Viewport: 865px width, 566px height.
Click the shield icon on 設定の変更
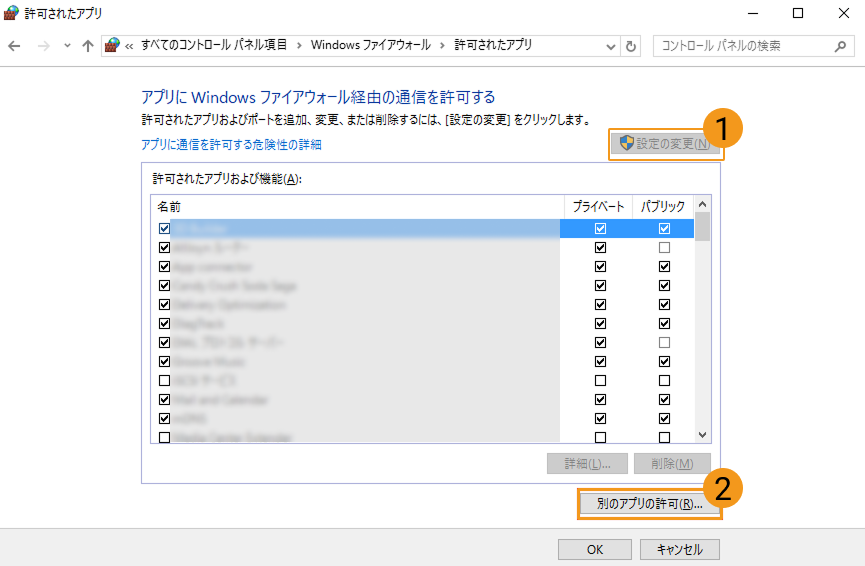627,143
